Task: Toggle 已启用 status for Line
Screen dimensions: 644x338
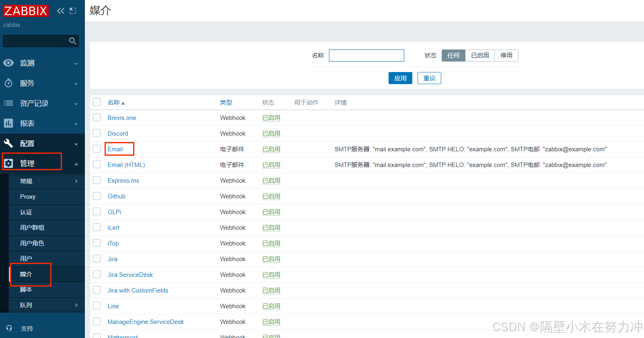Action: (271, 306)
